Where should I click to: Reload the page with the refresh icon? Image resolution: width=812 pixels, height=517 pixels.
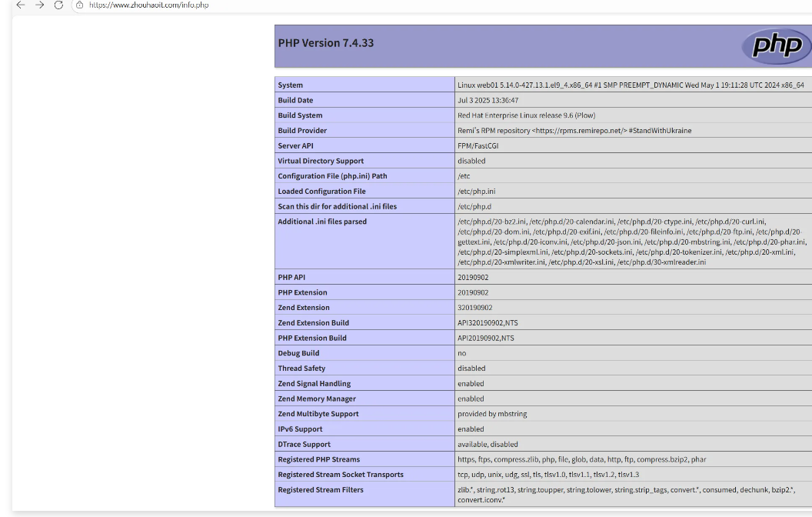58,5
